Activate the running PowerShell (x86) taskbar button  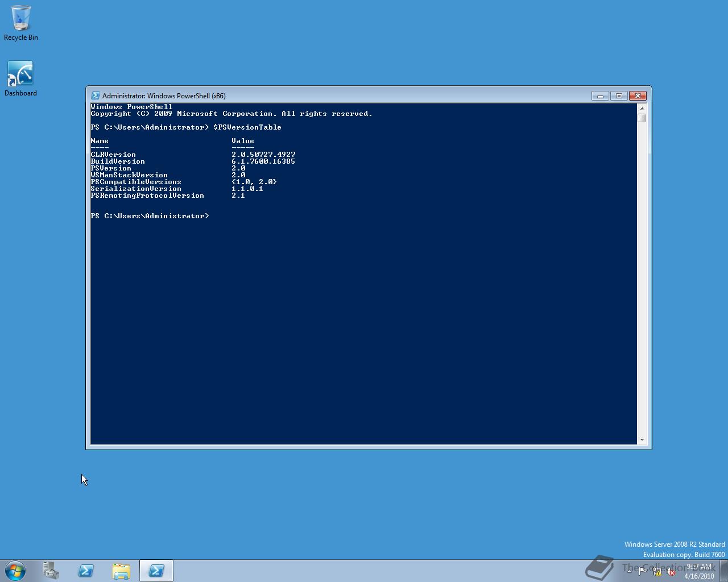click(156, 571)
